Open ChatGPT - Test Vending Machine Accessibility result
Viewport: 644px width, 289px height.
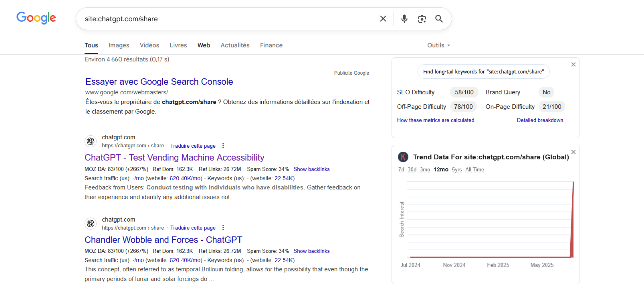click(174, 158)
